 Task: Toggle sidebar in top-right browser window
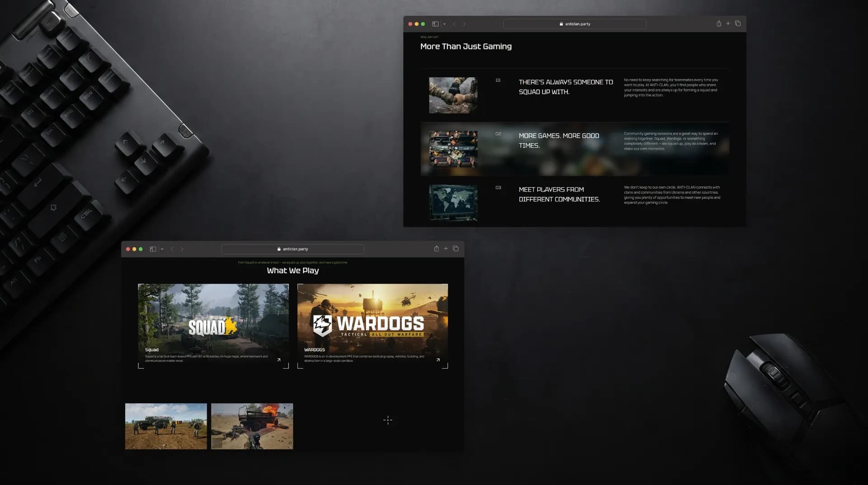coord(435,24)
